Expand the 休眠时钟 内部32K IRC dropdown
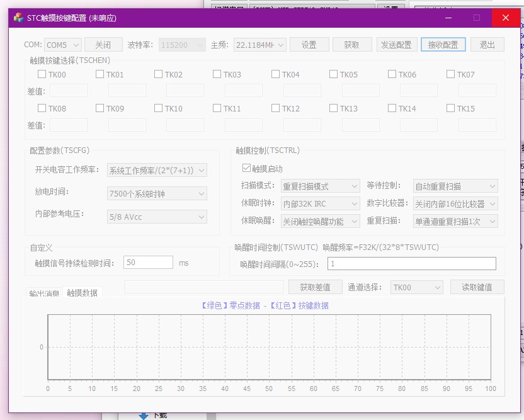The image size is (524, 420). tap(320, 203)
